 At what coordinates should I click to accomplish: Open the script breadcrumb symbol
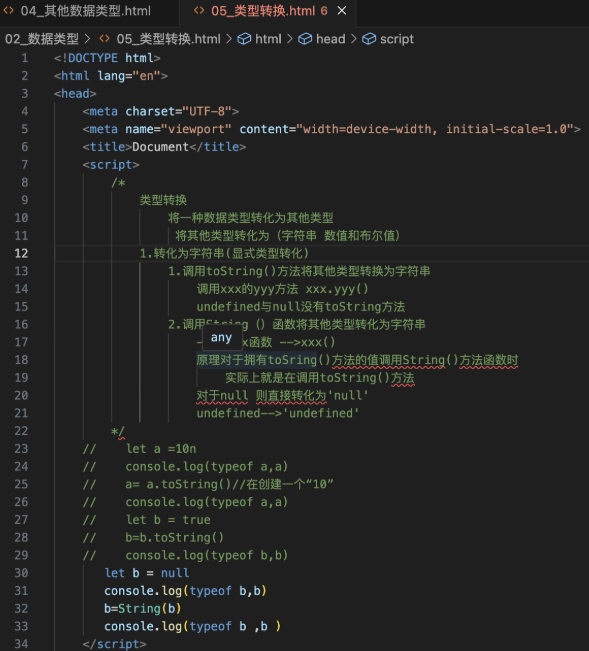coord(397,39)
